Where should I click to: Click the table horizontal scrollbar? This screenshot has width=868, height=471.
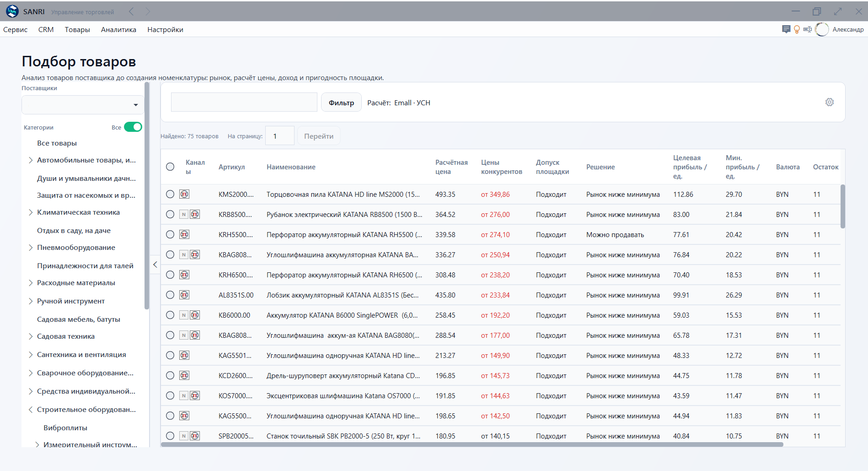[472, 444]
